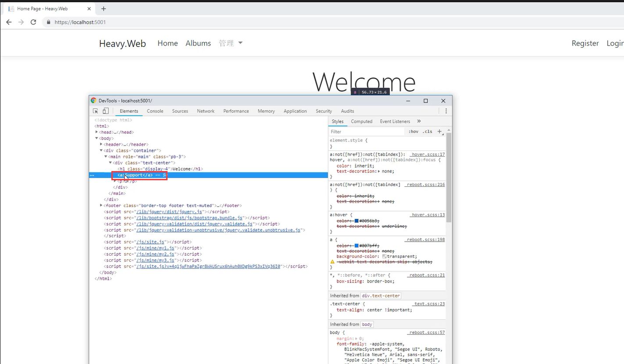This screenshot has height=364, width=624.
Task: Click the Albums link in navbar
Action: point(198,43)
